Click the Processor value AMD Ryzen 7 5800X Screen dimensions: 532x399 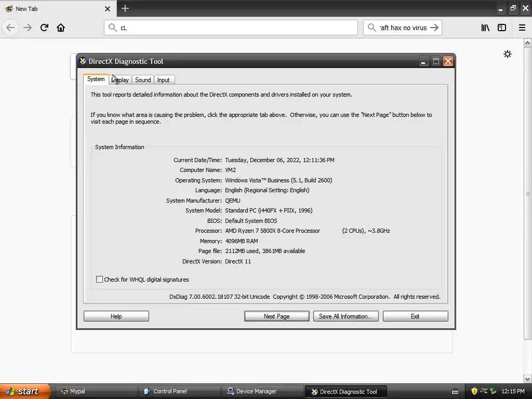272,231
